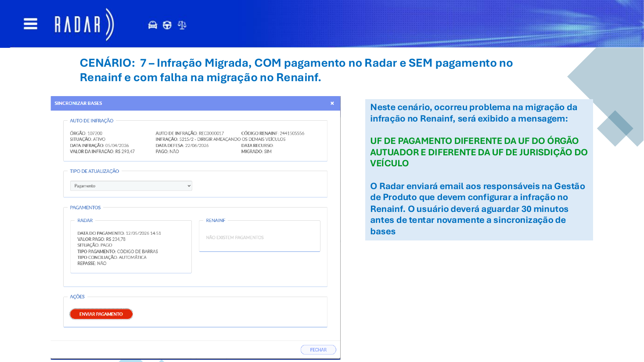Click the 'TIPO DE ATUALIZAÇÃO' section heading
The height and width of the screenshot is (362, 644).
(x=94, y=171)
